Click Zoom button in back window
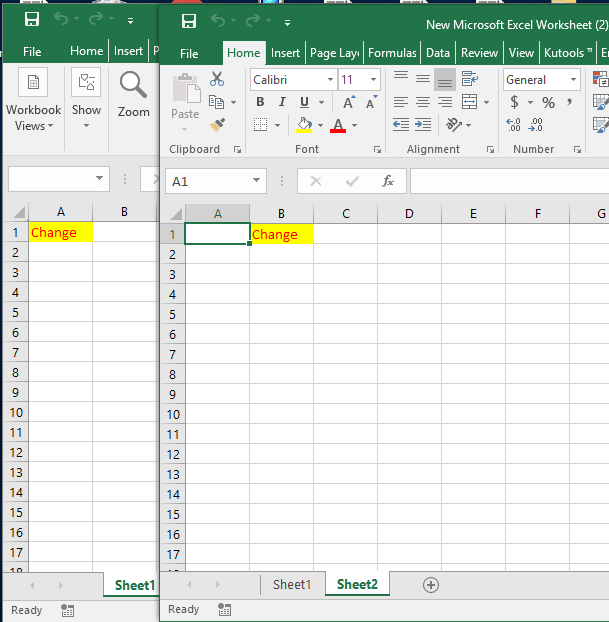Image resolution: width=609 pixels, height=622 pixels. (133, 95)
